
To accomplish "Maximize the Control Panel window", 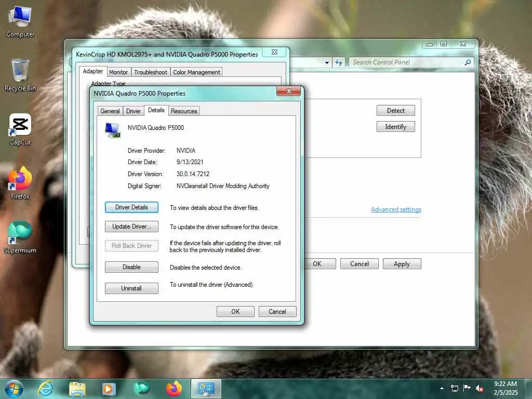I will tap(444, 44).
